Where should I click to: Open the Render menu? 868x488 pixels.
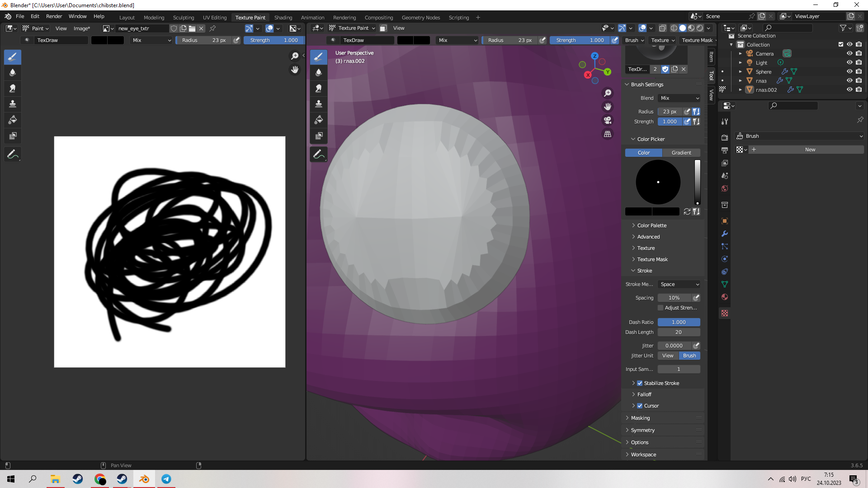pyautogui.click(x=54, y=16)
